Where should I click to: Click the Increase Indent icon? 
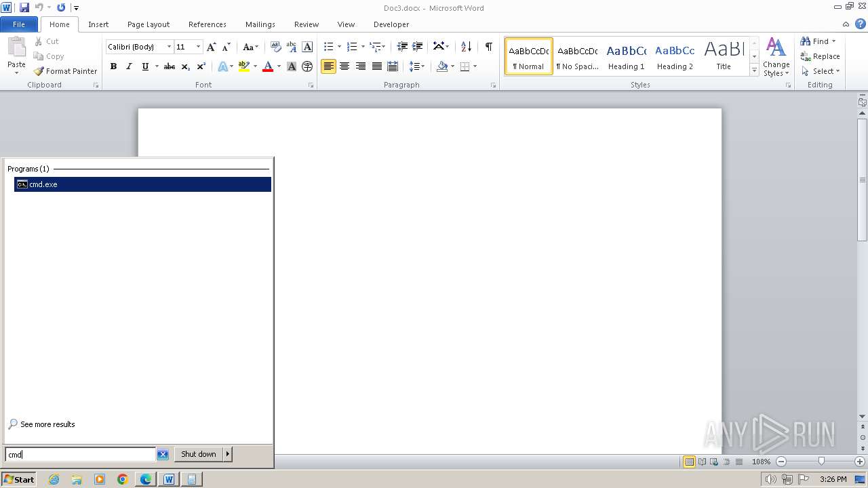418,47
